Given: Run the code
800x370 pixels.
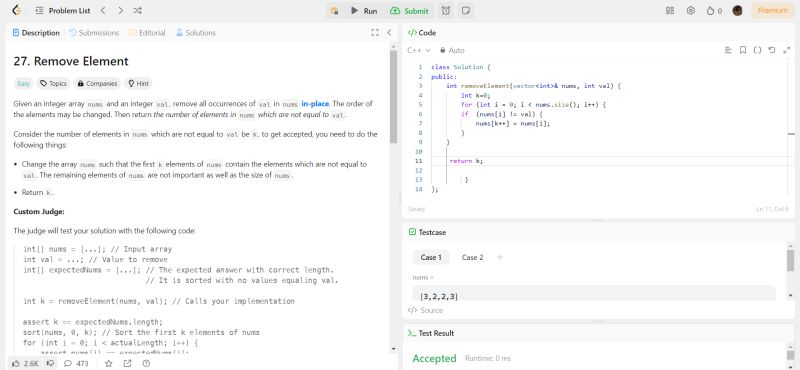Looking at the screenshot, I should (364, 11).
